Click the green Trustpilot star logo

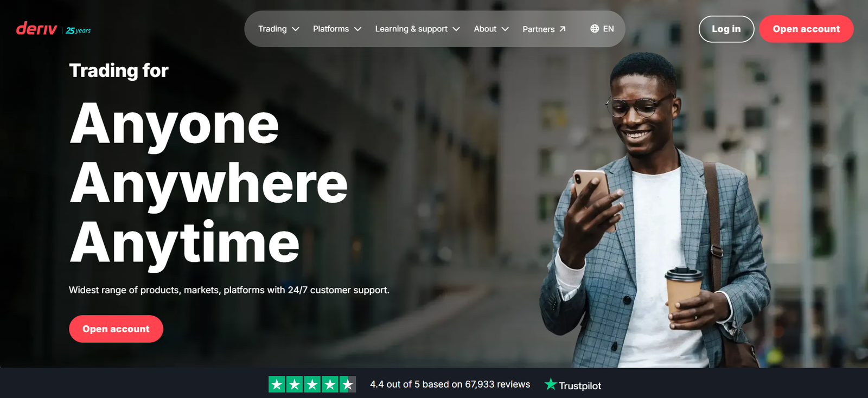coord(551,384)
